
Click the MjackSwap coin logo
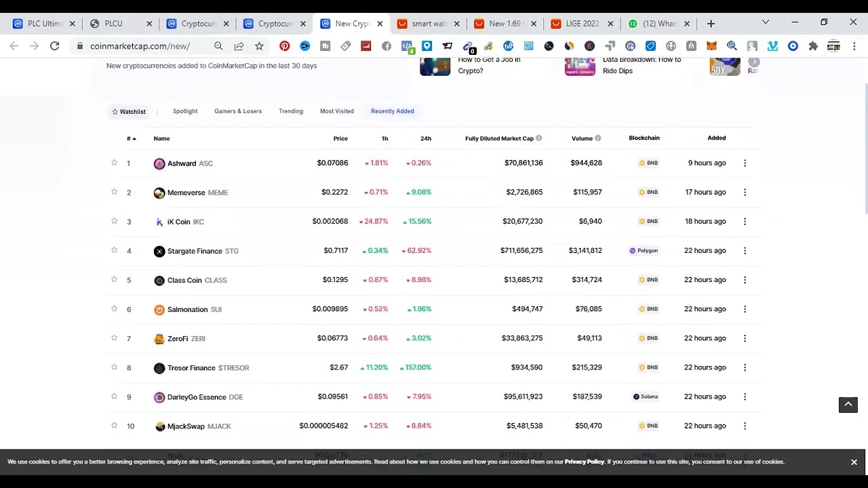(159, 426)
